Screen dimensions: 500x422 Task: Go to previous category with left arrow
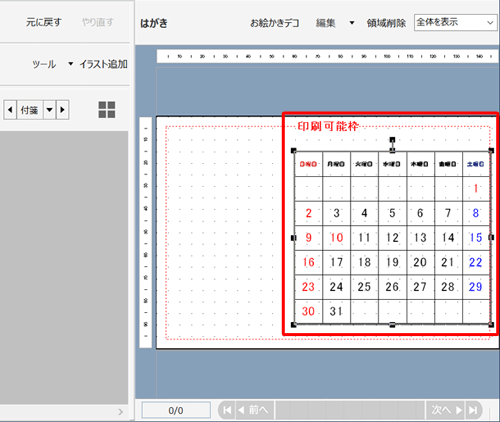click(x=10, y=110)
